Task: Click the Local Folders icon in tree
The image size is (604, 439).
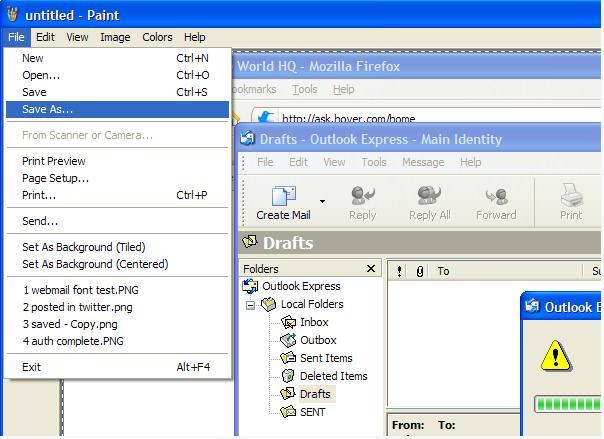Action: [x=268, y=304]
